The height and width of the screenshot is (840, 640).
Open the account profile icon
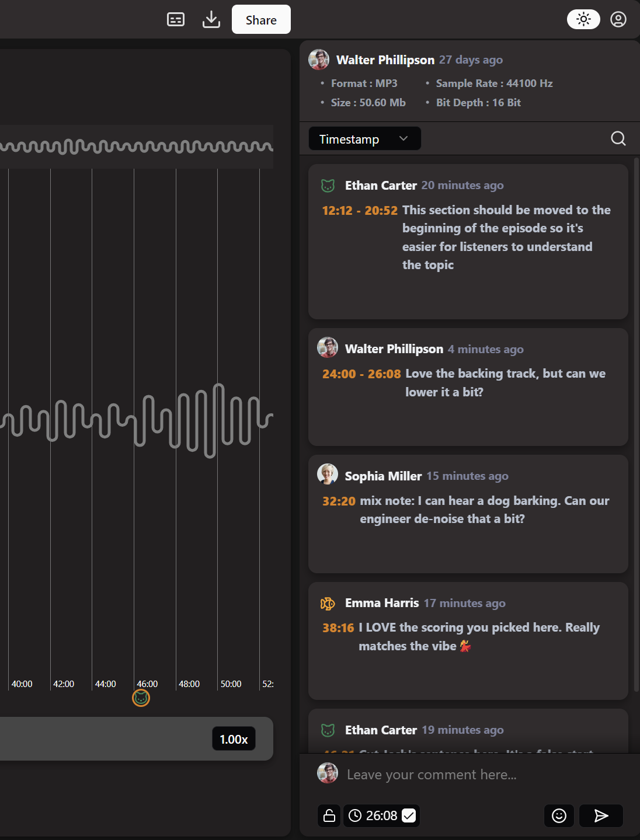(x=618, y=19)
